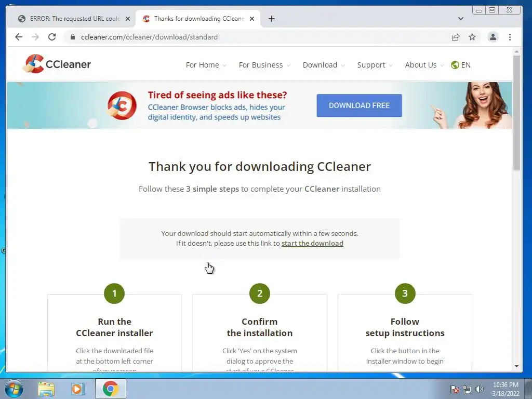The width and height of the screenshot is (532, 399).
Task: Open the tab search chevron
Action: tap(460, 19)
